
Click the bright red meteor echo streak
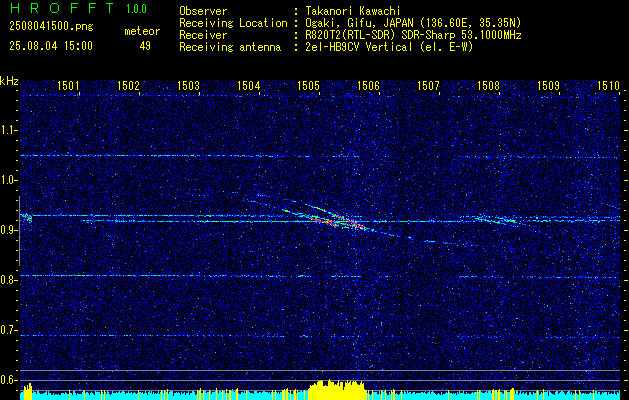click(338, 219)
